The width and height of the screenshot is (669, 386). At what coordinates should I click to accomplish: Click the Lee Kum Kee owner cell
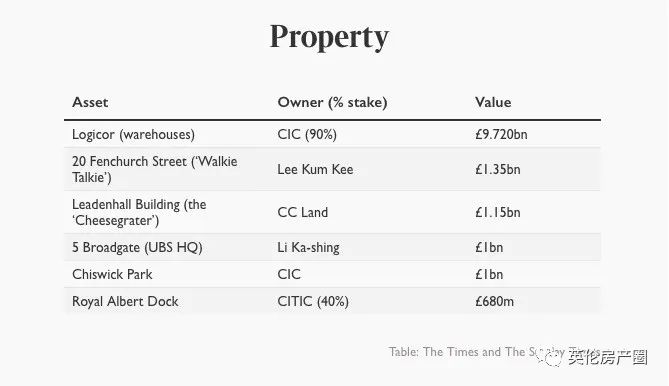pos(315,169)
